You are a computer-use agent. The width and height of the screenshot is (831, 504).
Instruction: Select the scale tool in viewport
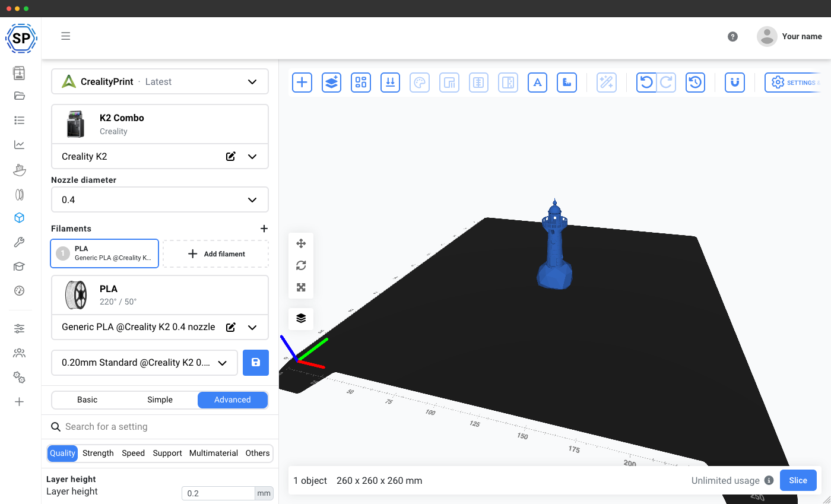[x=301, y=287]
